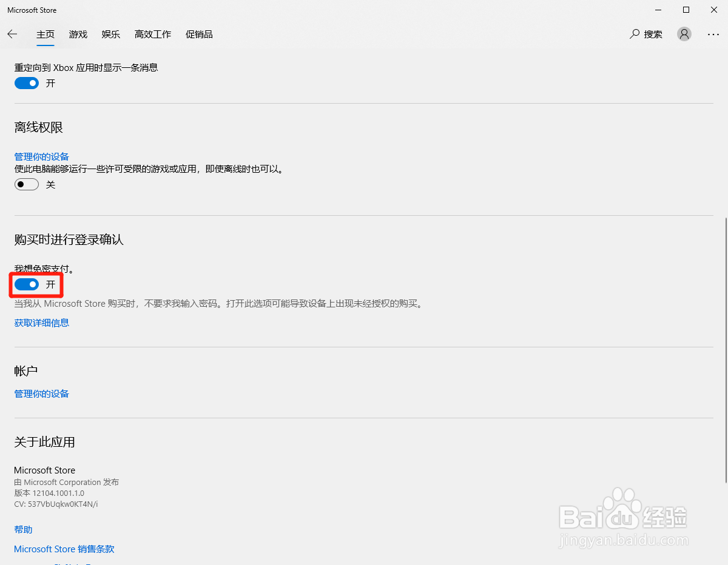This screenshot has height=565, width=728.
Task: Click the 版本 12104.1001.1.0 text
Action: [x=49, y=493]
